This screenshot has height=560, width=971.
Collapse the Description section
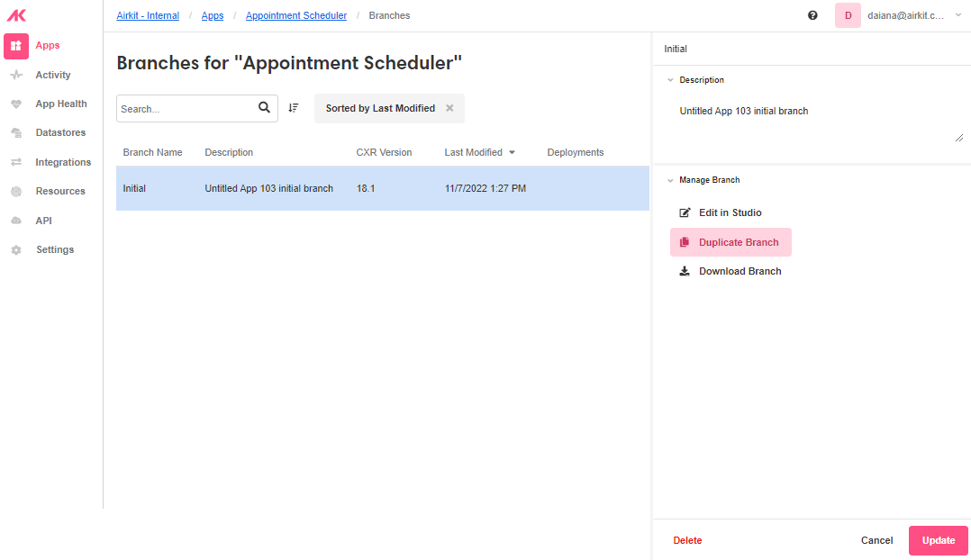(x=670, y=80)
